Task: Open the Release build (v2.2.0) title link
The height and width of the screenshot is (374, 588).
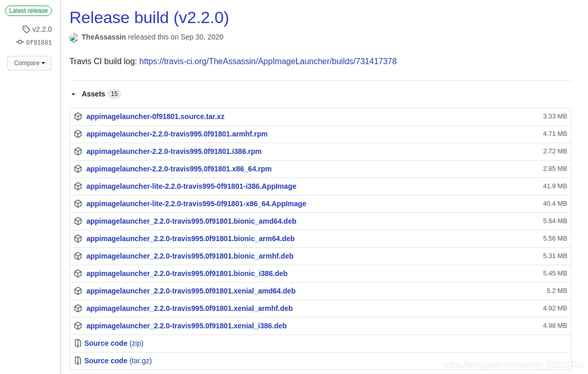Action: pyautogui.click(x=149, y=17)
